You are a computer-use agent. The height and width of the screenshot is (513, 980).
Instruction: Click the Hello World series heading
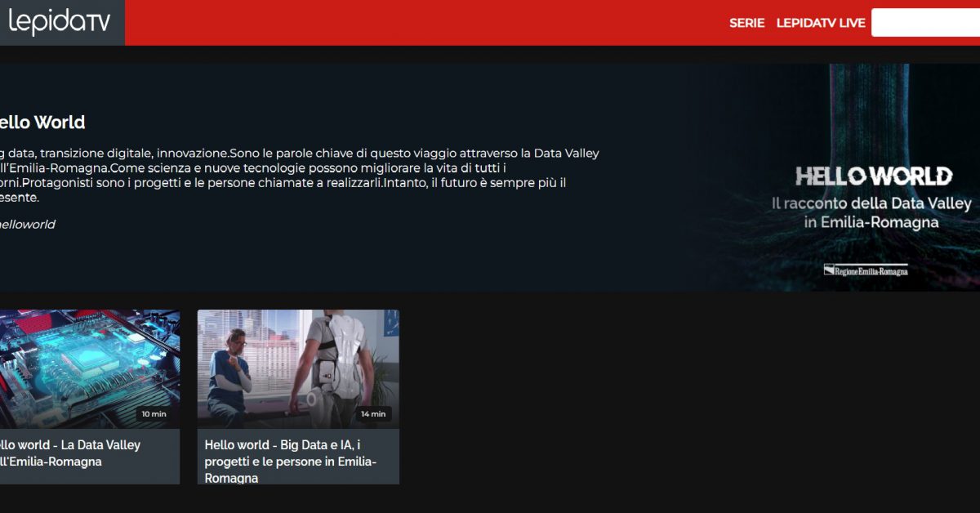[x=42, y=123]
